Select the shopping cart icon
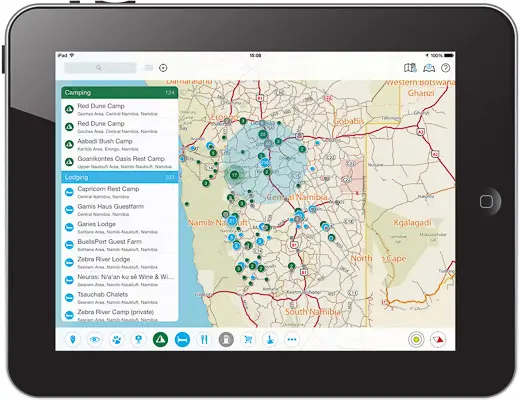 [x=248, y=339]
